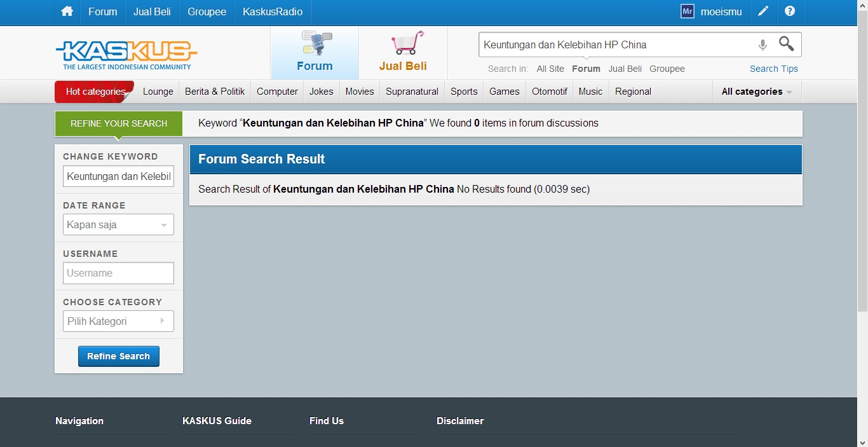Click the page scrollbar down arrow
The image size is (868, 447).
pyautogui.click(x=862, y=441)
